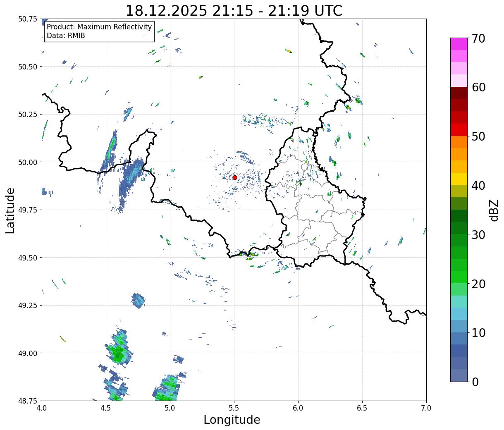
Task: Click the colorbar tick label 0
Action: (475, 382)
